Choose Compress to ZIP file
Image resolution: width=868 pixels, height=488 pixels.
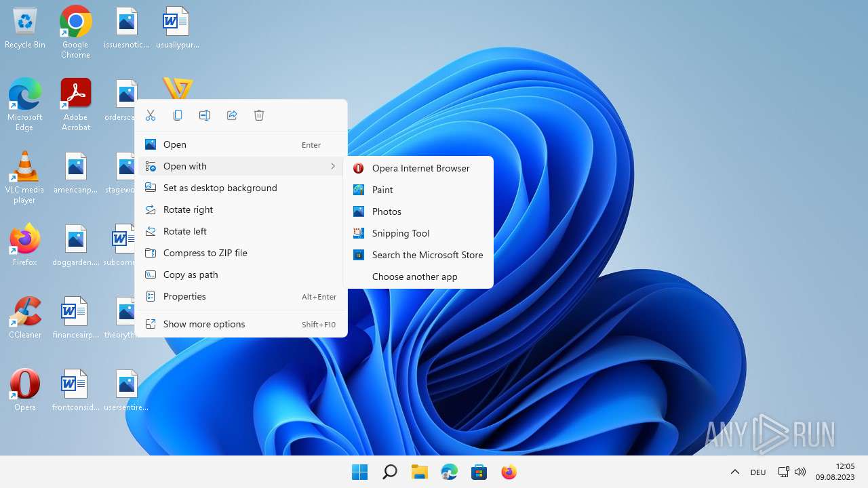[x=241, y=253]
